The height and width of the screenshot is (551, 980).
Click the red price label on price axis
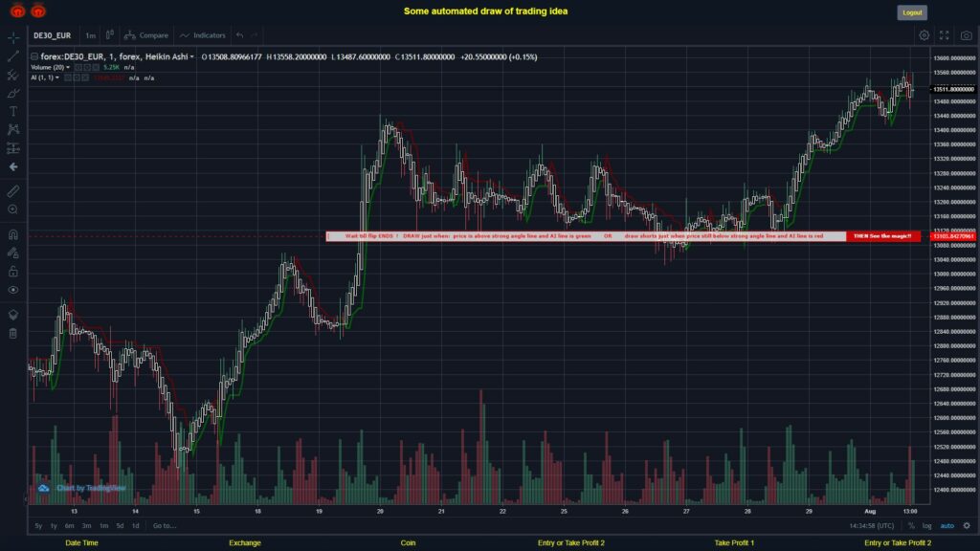coord(953,236)
